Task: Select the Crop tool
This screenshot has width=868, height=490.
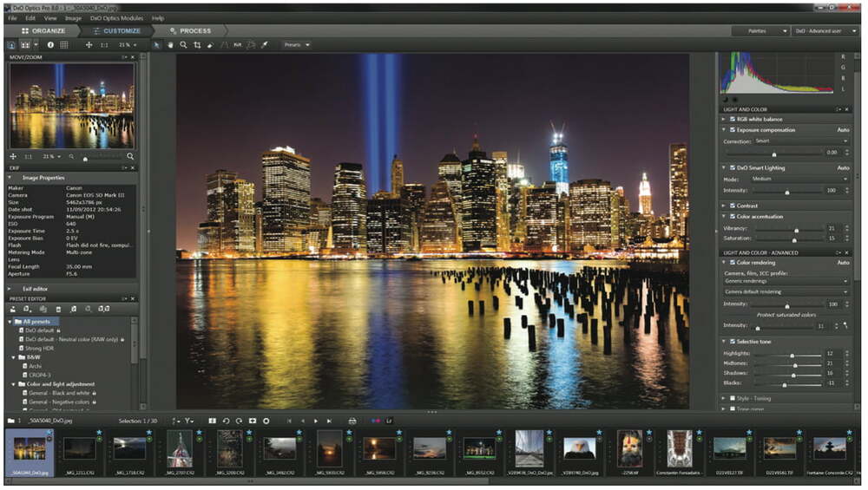Action: click(197, 44)
